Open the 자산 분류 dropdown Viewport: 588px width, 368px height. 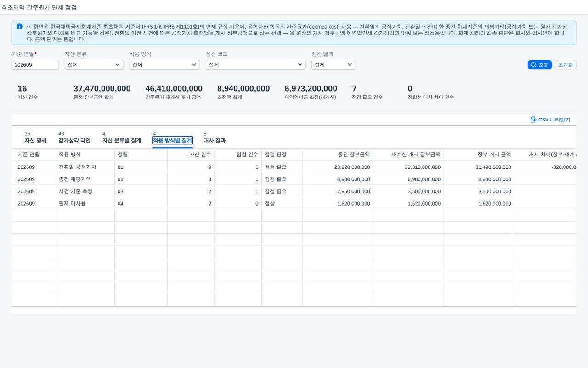pyautogui.click(x=94, y=65)
